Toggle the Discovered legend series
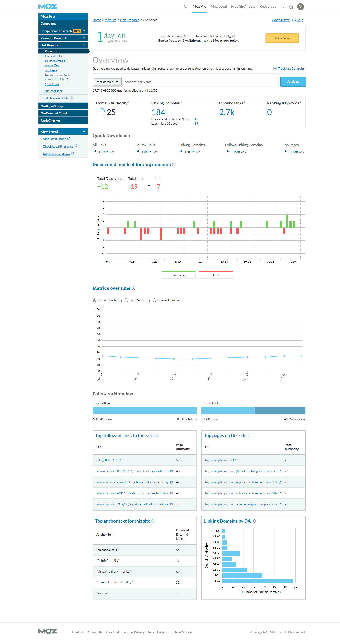Viewport: 340px width, 644px height. [178, 275]
